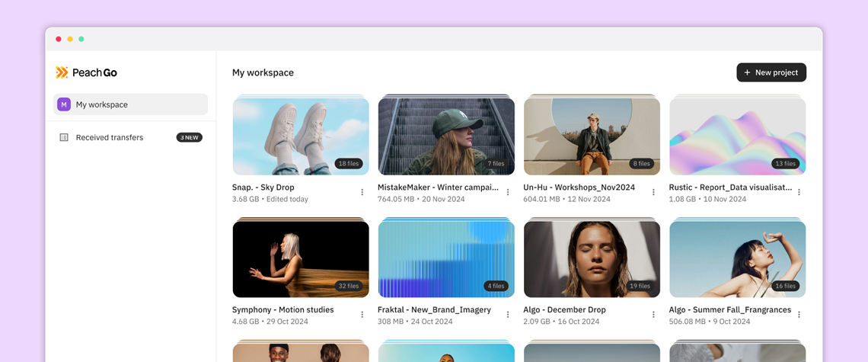Click the 19 files badge

click(640, 286)
